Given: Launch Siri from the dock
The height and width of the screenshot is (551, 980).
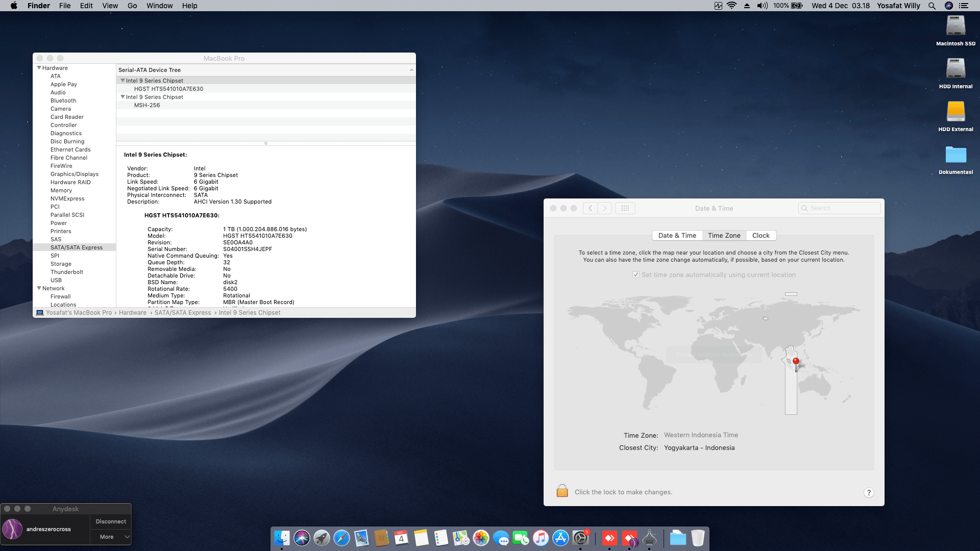Looking at the screenshot, I should (302, 538).
